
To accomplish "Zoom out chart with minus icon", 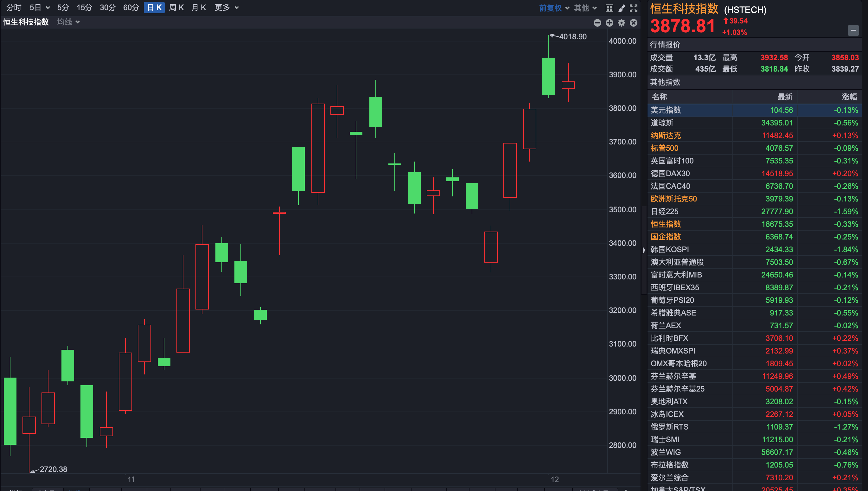I will (x=597, y=22).
